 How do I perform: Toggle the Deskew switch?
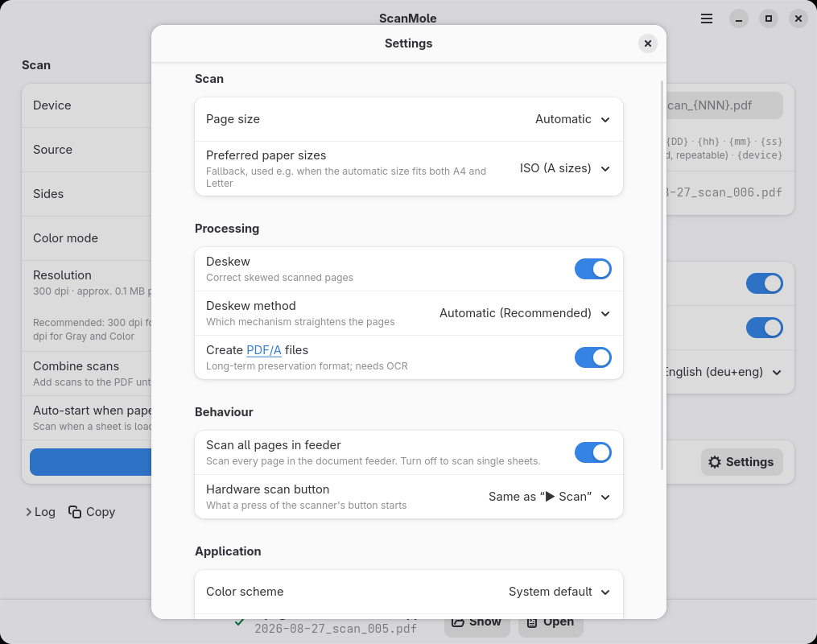[593, 269]
